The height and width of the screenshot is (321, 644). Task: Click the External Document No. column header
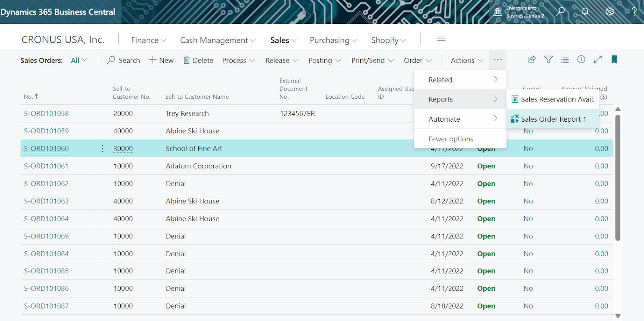(293, 89)
